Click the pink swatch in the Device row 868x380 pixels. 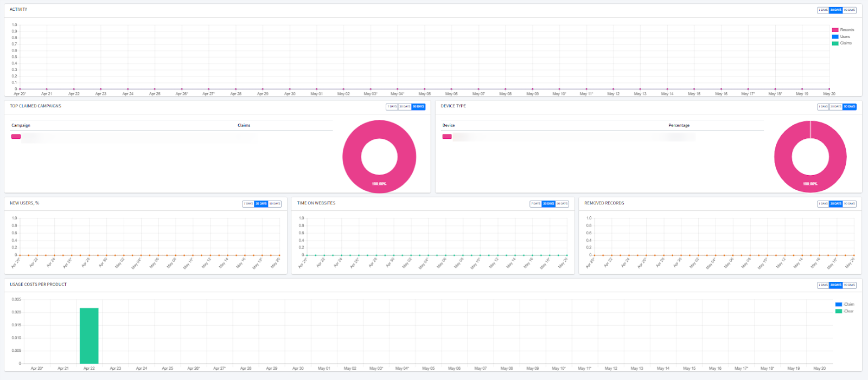click(447, 137)
